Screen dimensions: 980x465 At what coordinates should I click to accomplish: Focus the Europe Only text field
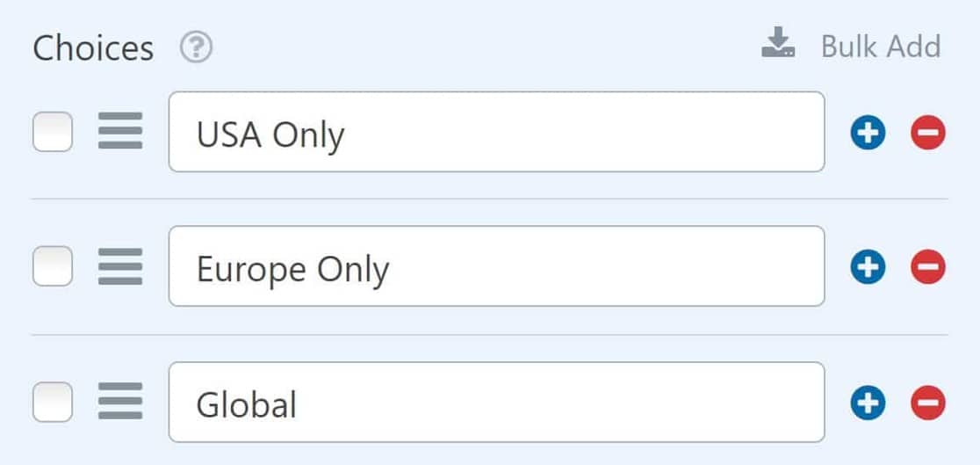pos(497,266)
